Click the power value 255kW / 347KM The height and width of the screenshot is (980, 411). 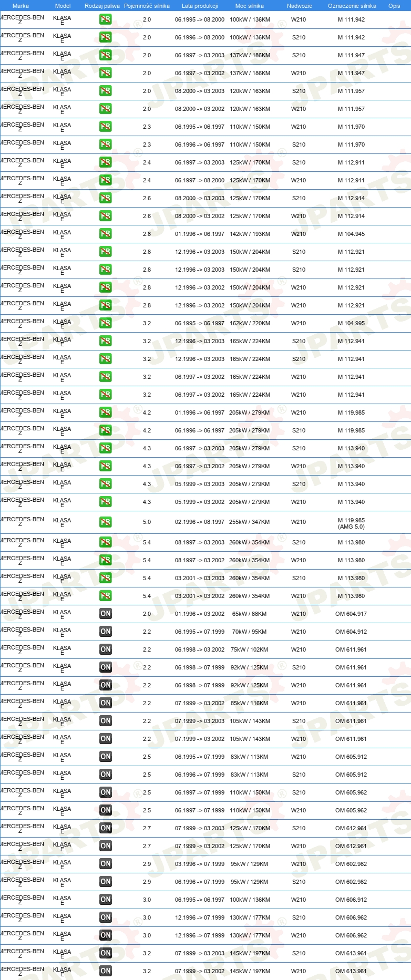click(x=250, y=522)
